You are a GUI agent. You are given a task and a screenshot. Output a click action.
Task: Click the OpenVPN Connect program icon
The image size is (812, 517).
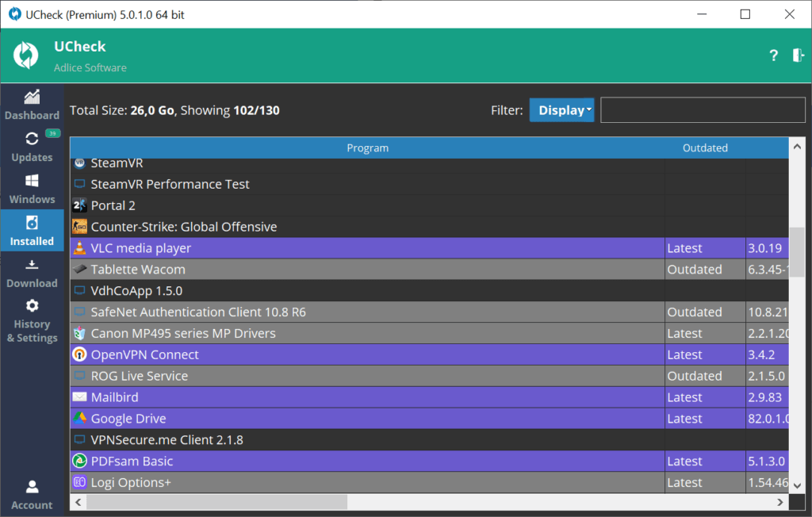click(x=79, y=354)
